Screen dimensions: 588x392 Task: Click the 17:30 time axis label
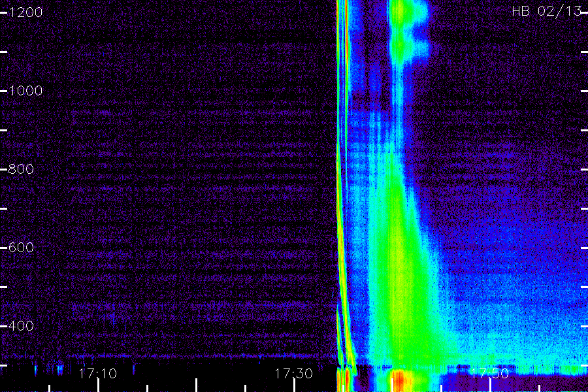pos(293,373)
